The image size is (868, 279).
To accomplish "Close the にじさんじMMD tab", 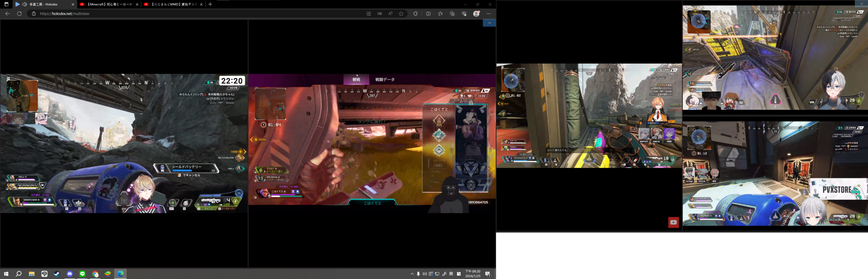I will [x=201, y=4].
